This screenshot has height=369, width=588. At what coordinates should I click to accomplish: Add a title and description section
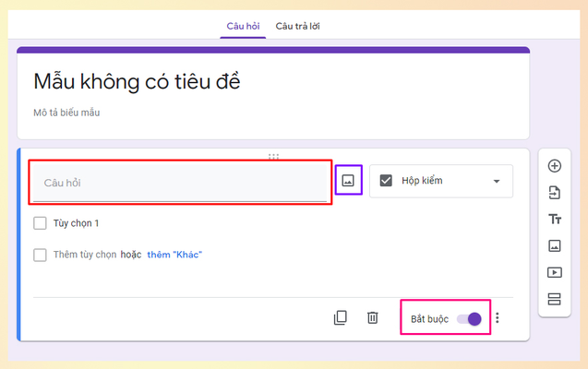point(554,219)
